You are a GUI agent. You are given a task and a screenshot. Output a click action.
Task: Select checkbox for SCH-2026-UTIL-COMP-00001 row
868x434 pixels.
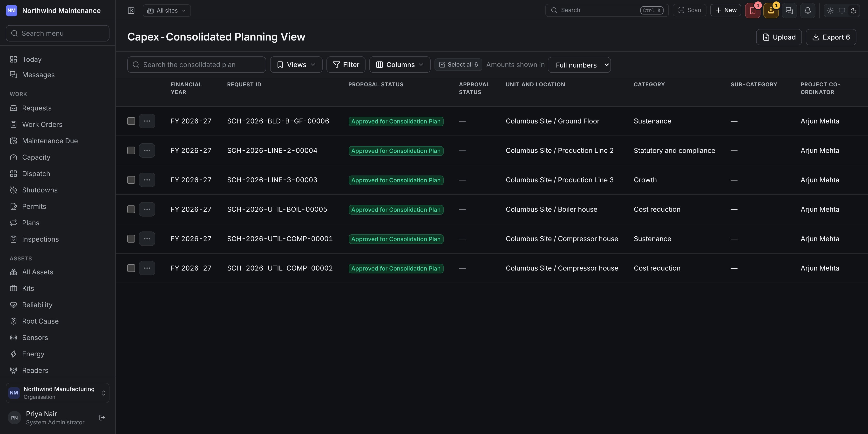(131, 238)
